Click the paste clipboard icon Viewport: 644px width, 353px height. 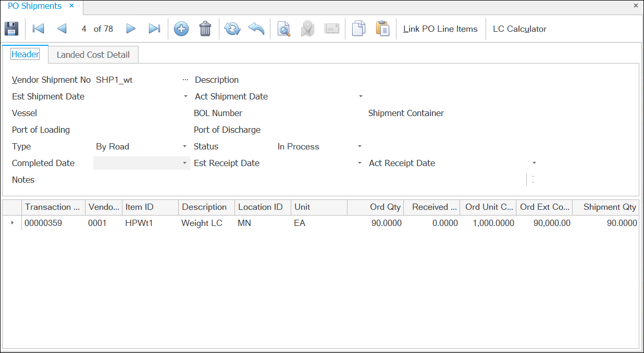pyautogui.click(x=382, y=29)
